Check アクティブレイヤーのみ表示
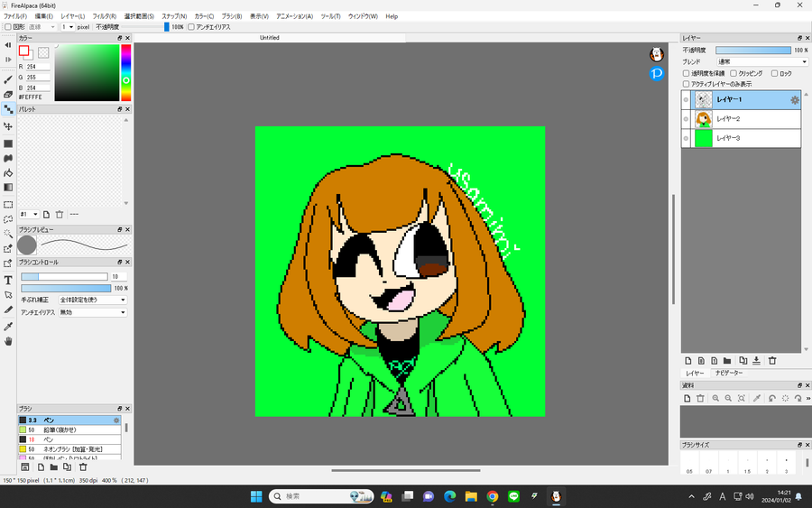The height and width of the screenshot is (508, 812). 687,84
